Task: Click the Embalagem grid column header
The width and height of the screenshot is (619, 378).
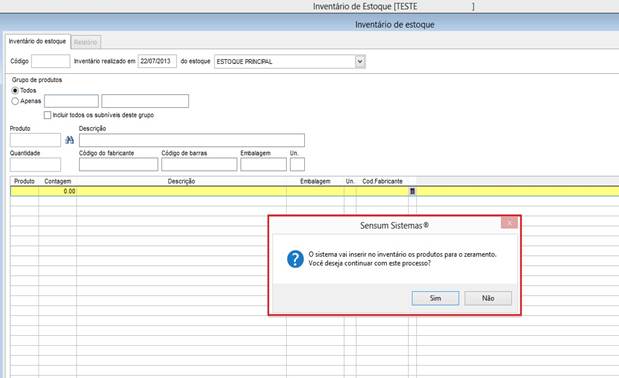Action: click(x=315, y=181)
